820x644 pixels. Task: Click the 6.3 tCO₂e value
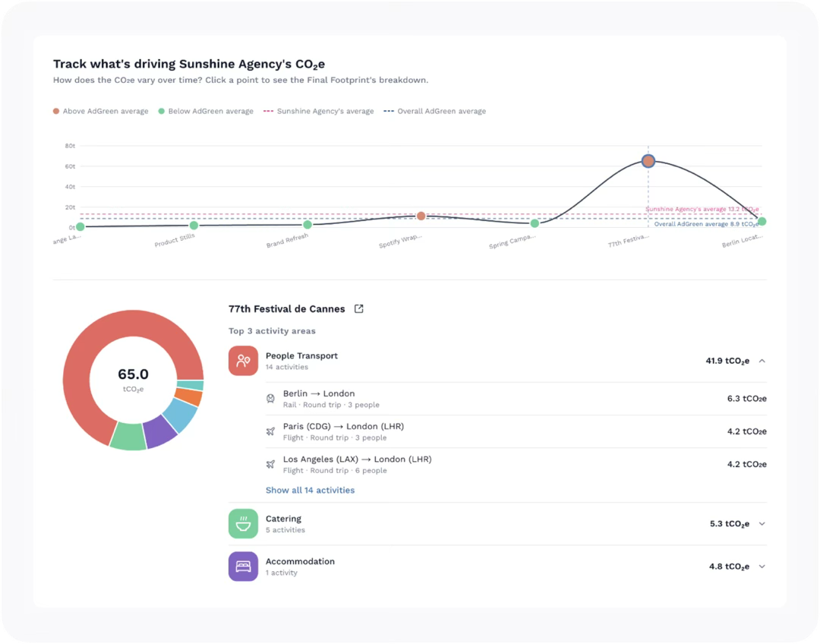tap(747, 399)
